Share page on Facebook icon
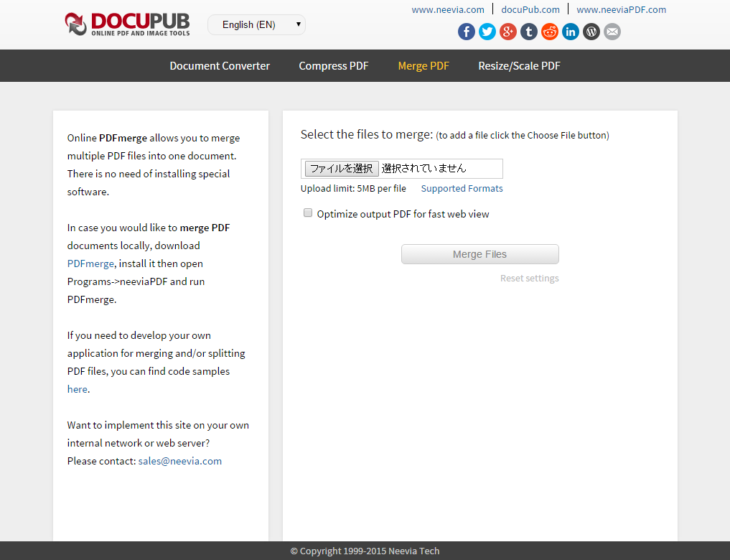Screen dimensions: 730x560 [467, 32]
